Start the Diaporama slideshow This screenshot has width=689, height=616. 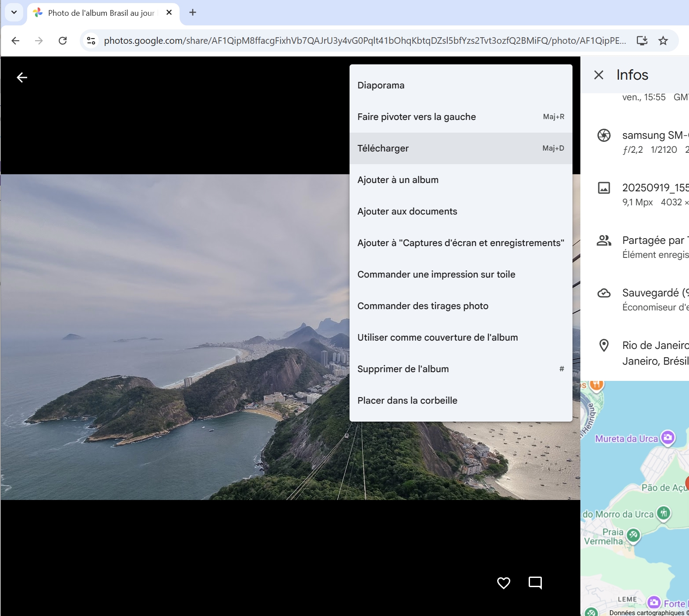tap(460, 85)
